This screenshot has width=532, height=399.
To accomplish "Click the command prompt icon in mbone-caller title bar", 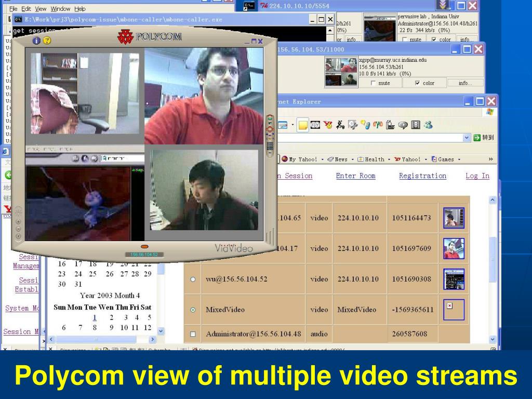I will pyautogui.click(x=18, y=19).
